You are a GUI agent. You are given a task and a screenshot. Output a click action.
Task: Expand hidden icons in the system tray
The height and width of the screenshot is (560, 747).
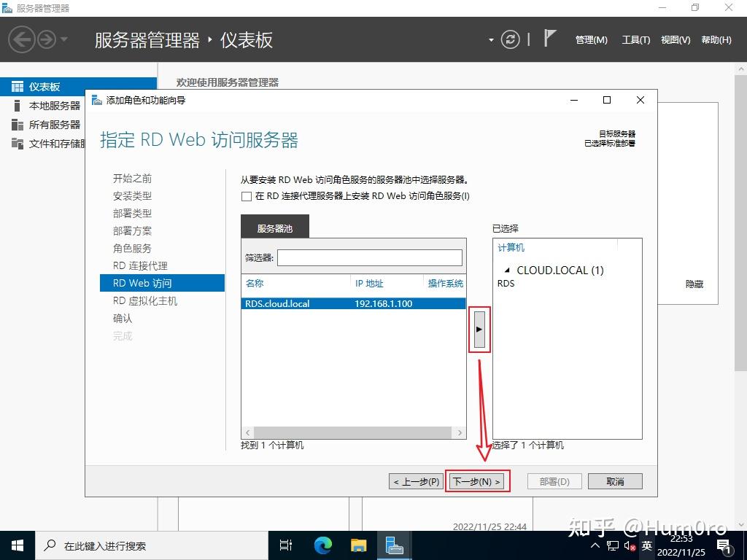tap(596, 545)
